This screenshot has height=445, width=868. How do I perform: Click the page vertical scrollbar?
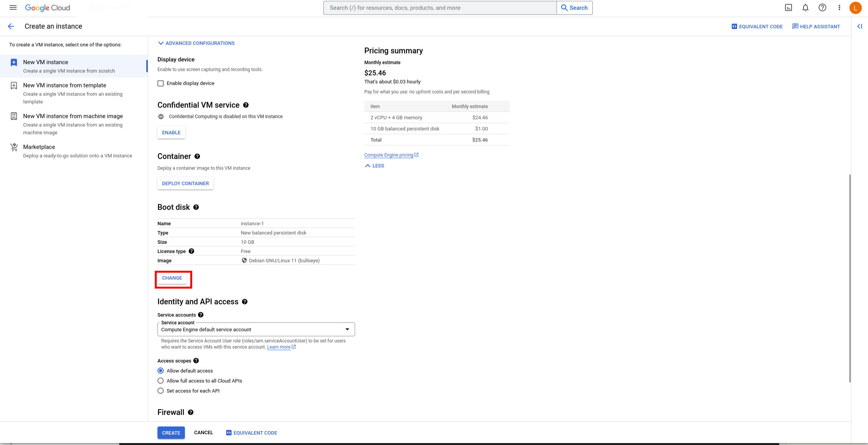[x=849, y=278]
